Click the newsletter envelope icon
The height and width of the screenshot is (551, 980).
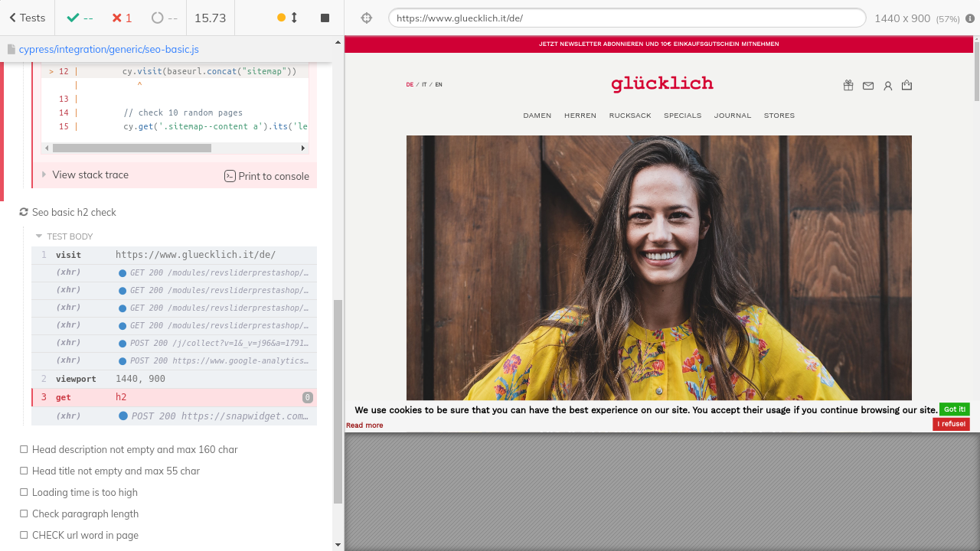pos(868,86)
